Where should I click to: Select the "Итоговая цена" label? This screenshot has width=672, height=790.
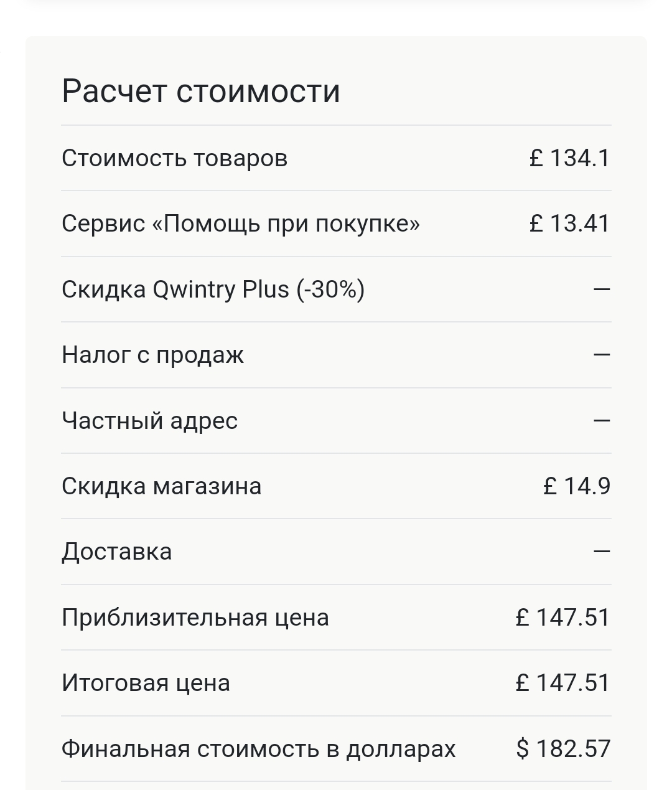(146, 683)
